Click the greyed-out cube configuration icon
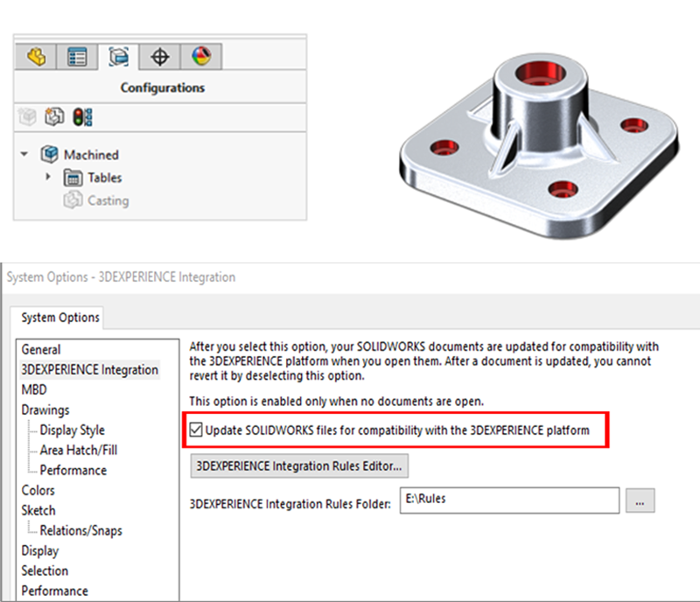700x602 pixels. (27, 117)
